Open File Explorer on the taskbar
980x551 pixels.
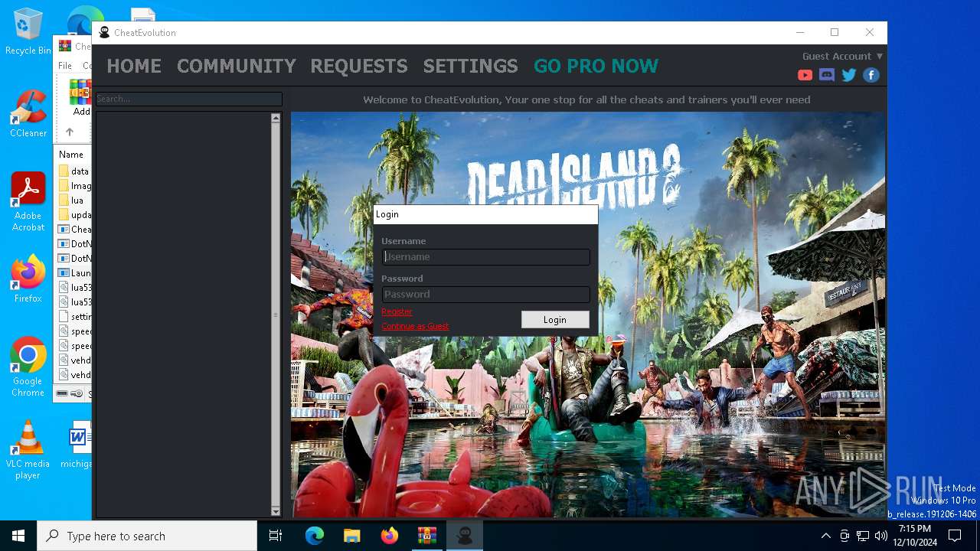(351, 536)
